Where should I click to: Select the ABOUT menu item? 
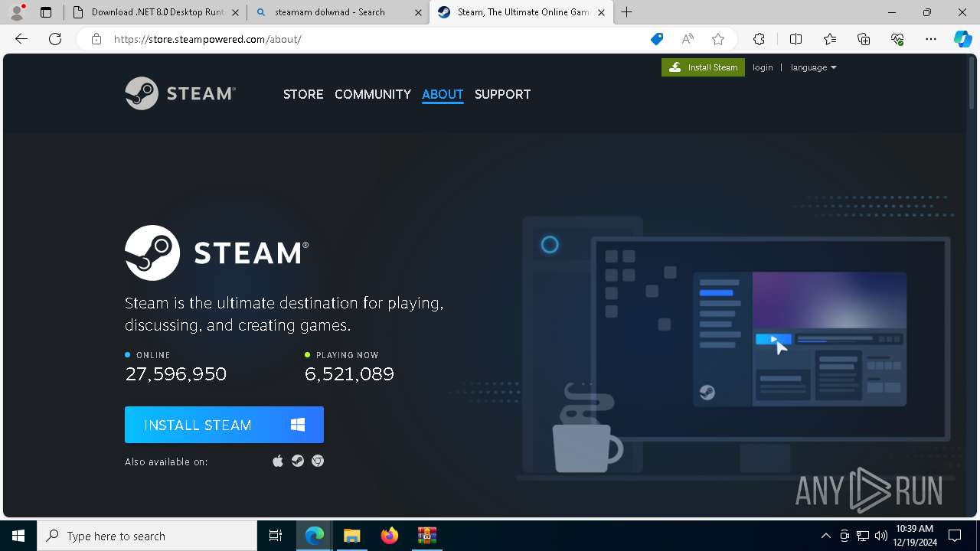point(443,94)
